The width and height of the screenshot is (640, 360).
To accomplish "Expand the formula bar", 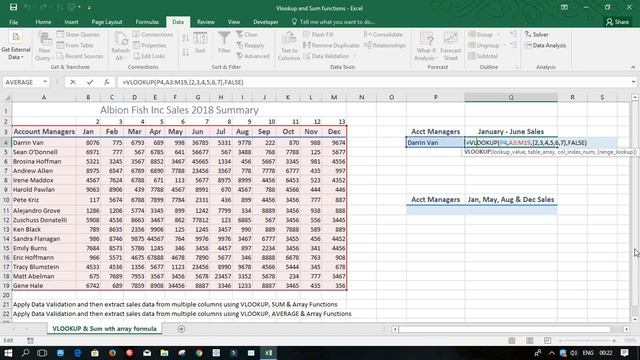I will click(633, 82).
